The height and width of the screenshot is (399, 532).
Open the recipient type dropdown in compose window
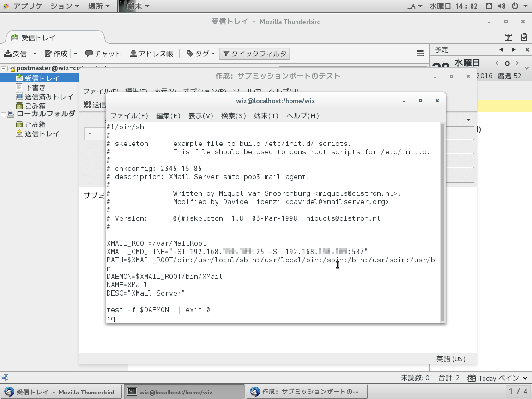90,133
